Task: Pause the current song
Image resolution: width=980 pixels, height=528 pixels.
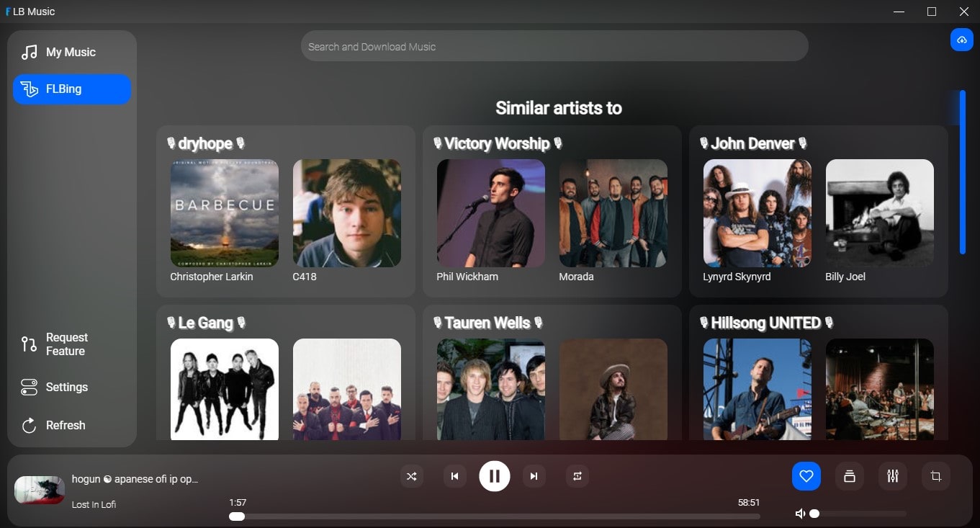Action: (495, 475)
